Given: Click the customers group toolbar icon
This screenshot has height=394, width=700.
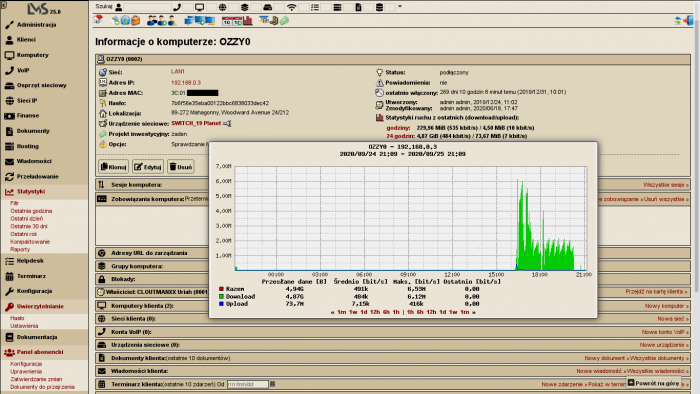Looking at the screenshot, I should coord(152,21).
